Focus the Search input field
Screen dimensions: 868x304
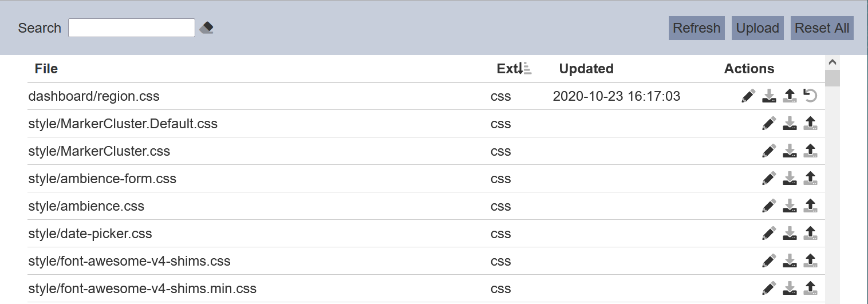tap(132, 27)
